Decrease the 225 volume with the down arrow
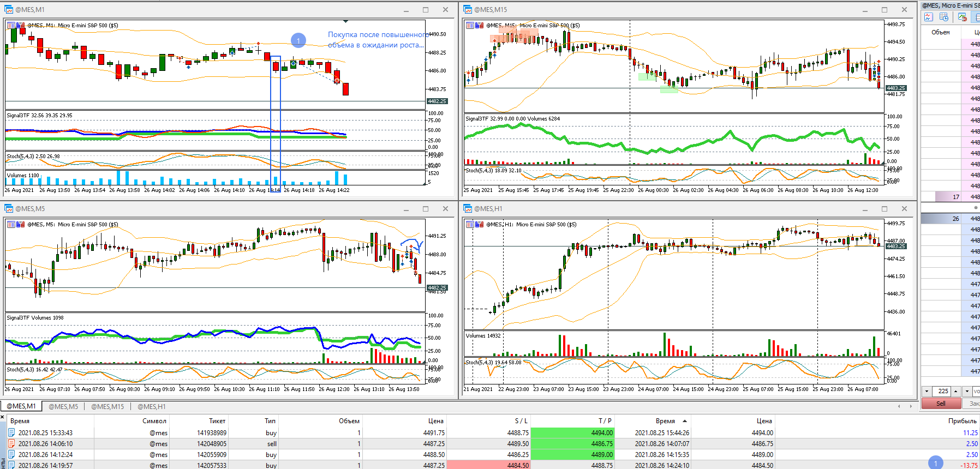 (927, 391)
